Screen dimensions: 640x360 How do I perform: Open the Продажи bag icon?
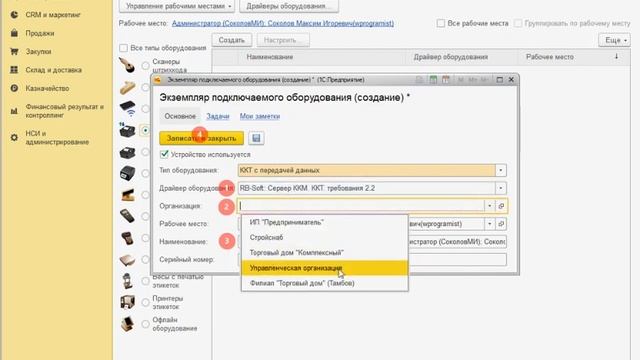[x=14, y=33]
